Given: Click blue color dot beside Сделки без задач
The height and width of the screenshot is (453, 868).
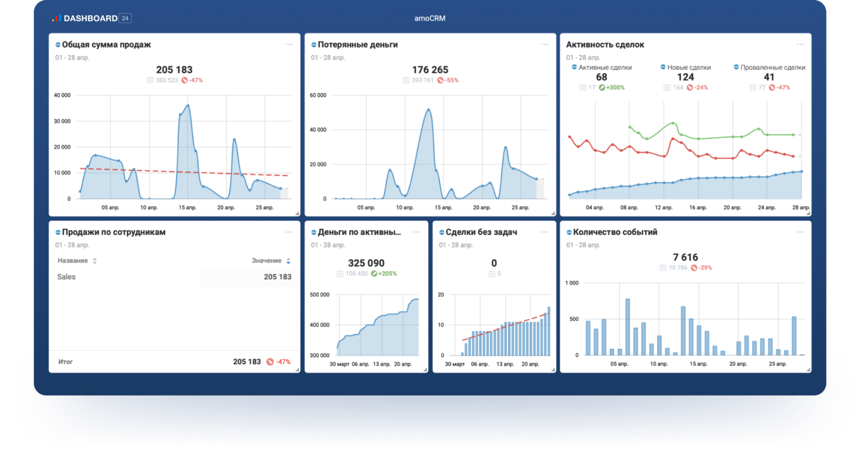Looking at the screenshot, I should click(441, 232).
